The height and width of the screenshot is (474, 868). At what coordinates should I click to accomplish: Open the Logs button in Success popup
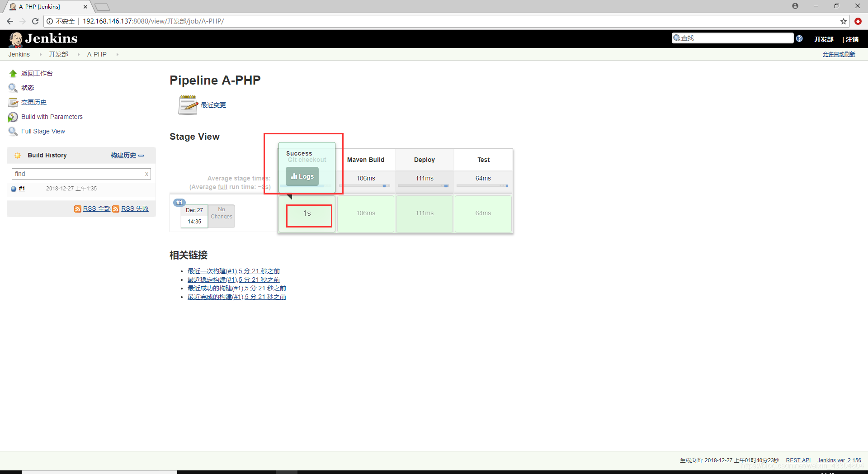[x=302, y=176]
